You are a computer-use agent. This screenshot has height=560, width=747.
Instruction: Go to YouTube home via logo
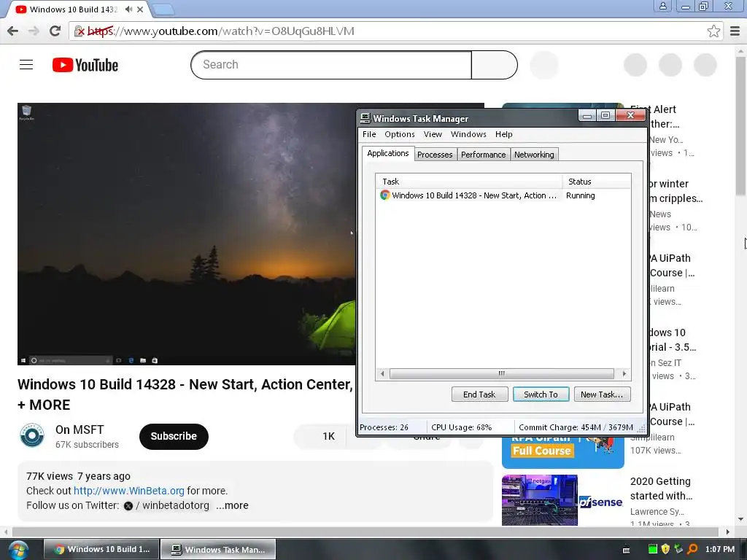pos(85,65)
